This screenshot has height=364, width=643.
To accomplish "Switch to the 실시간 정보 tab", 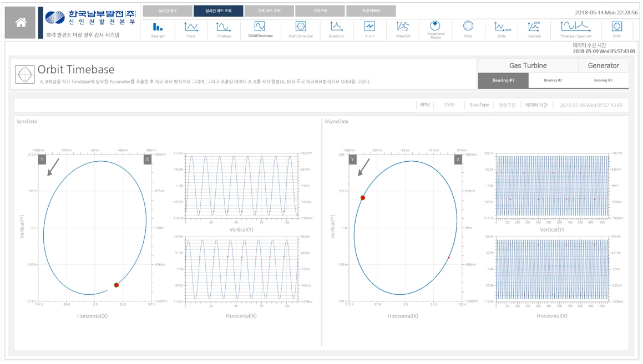I will click(168, 11).
